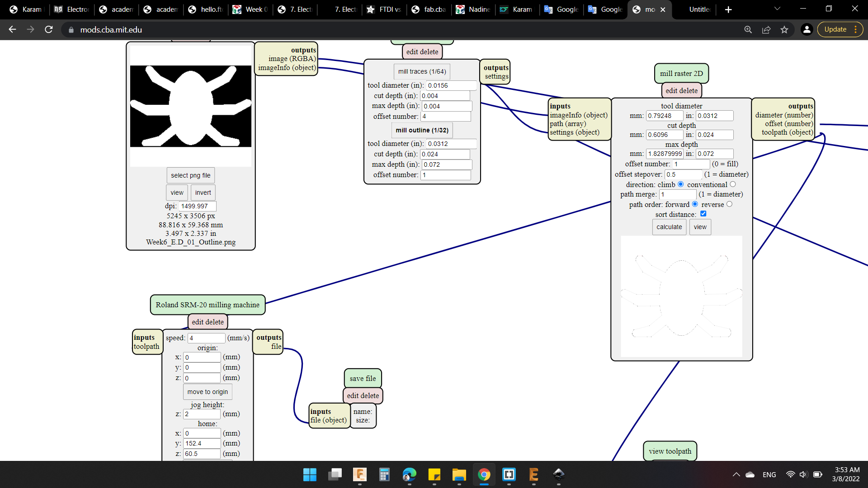Reload the mods.cba.mit.edu page
868x488 pixels.
(49, 29)
